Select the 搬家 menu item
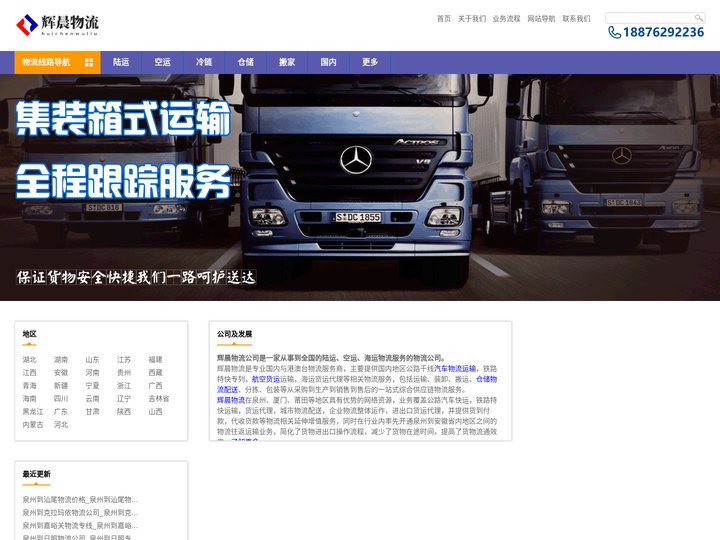Screen dimensions: 720x540 click(287, 62)
